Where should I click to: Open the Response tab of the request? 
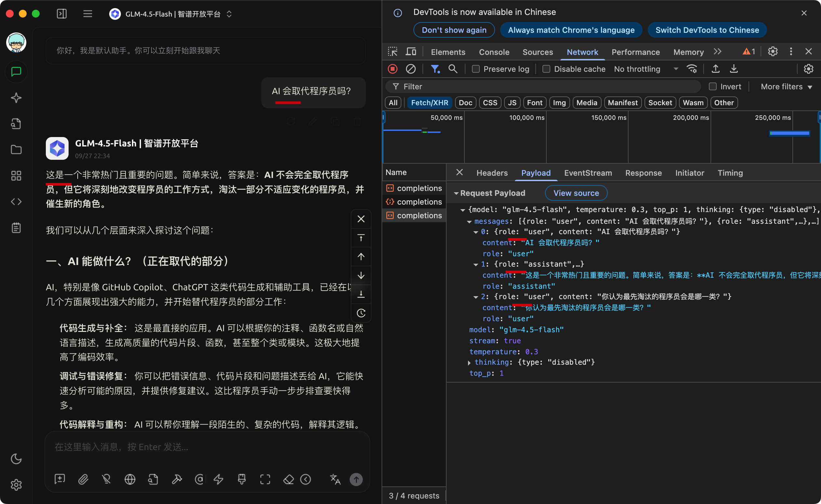pyautogui.click(x=643, y=173)
